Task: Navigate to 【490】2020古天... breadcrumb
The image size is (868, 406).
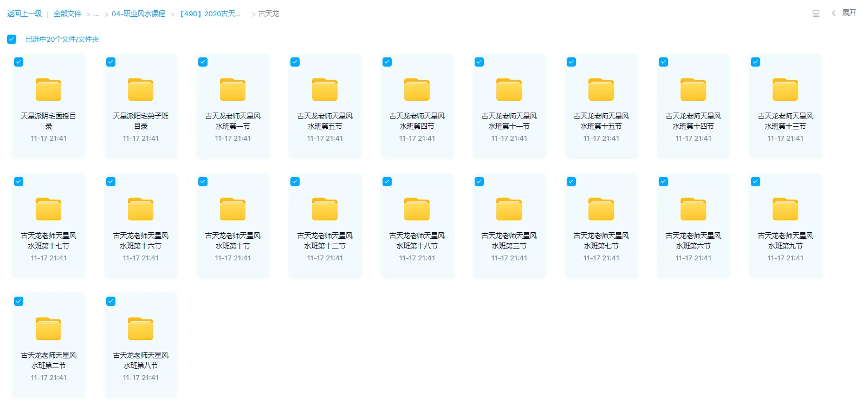Action: tap(210, 14)
